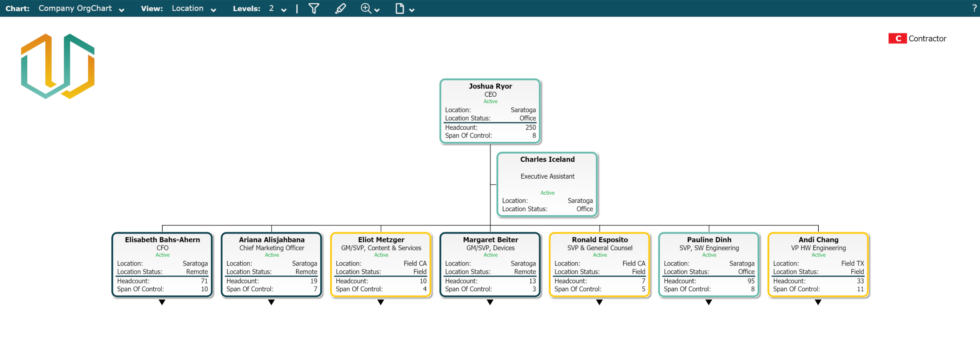
Task: Select Joshua Ryor CEO box
Action: coord(490,111)
